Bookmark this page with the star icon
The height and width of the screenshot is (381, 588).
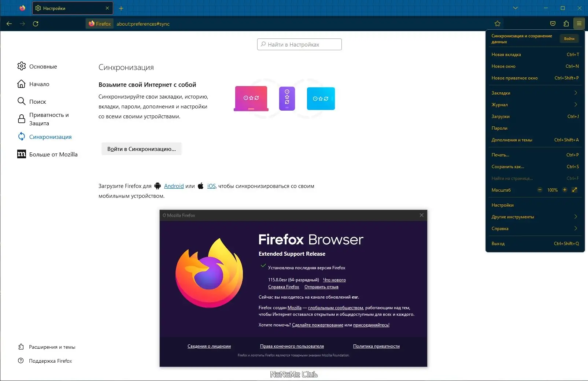coord(498,24)
